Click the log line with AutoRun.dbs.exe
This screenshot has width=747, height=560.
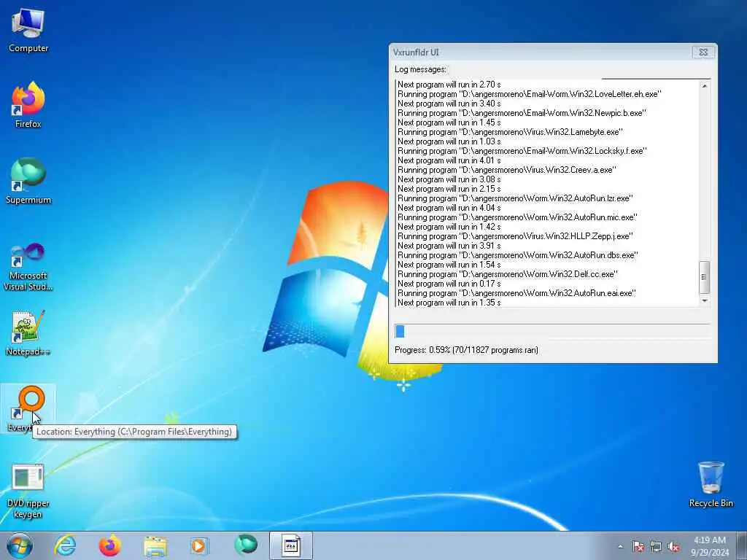coord(518,255)
